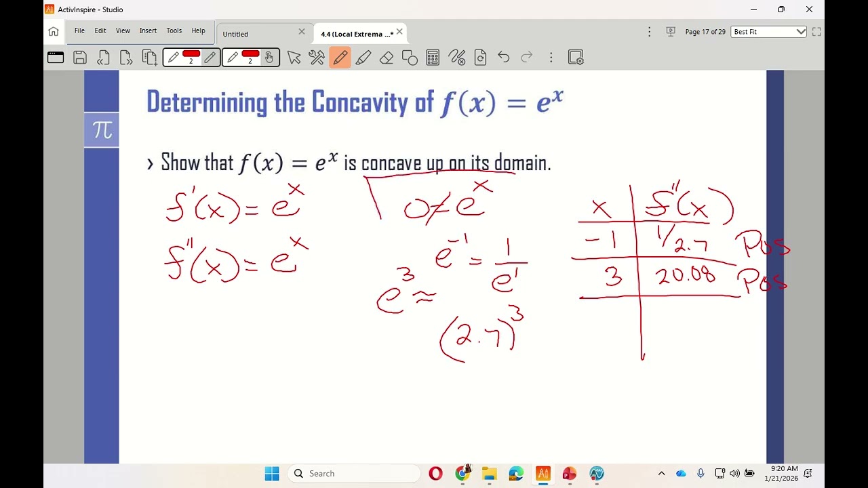Click the second red pen color swatch
Viewport: 868px width, 488px height.
[250, 54]
